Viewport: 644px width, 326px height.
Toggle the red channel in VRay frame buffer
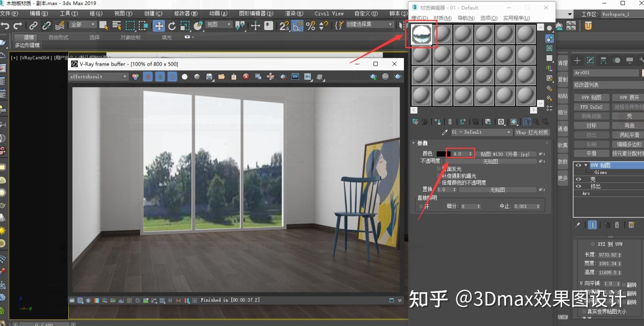click(x=148, y=77)
